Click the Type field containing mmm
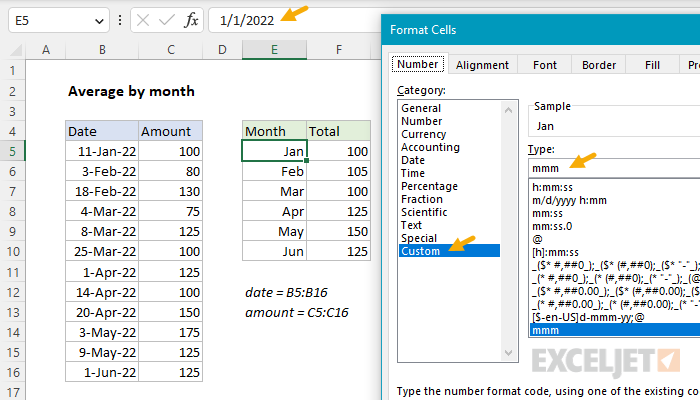Screen dimensions: 700x400 (614, 168)
